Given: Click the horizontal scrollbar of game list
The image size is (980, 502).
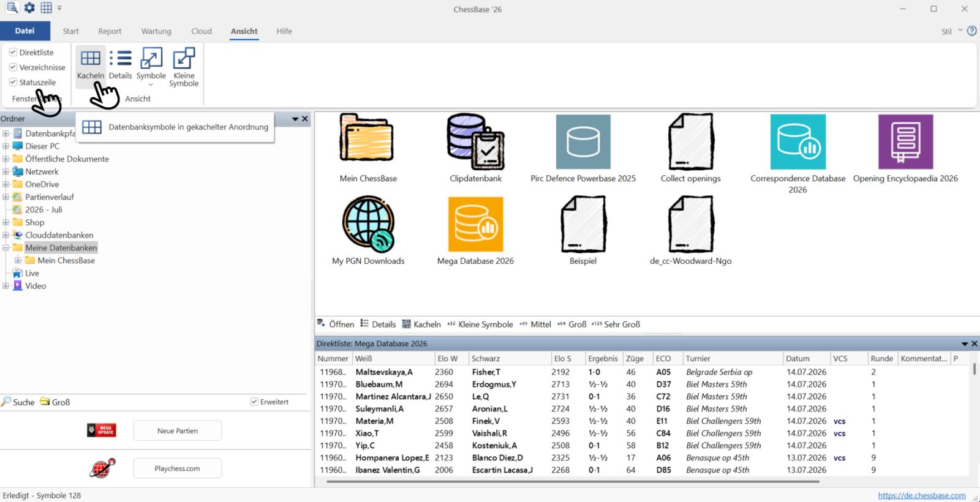Looking at the screenshot, I should (x=573, y=482).
